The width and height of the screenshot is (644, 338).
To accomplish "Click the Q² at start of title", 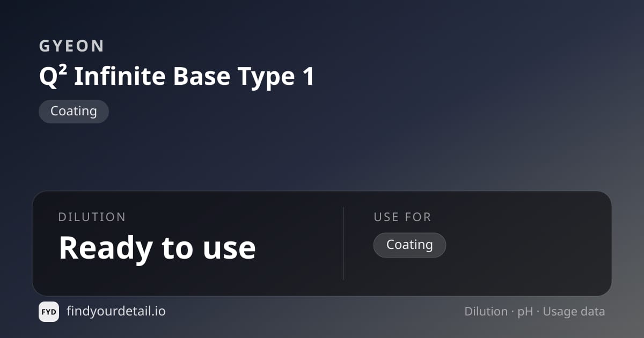I will 53,77.
